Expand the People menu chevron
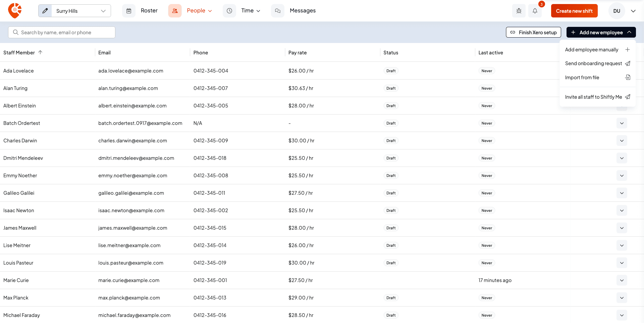644x323 pixels. (x=210, y=11)
